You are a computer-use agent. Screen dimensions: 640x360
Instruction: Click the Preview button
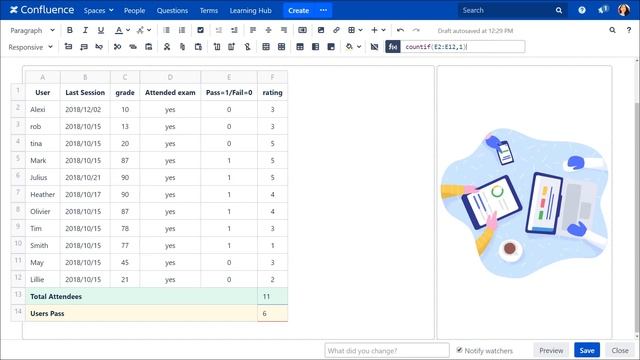(x=551, y=350)
